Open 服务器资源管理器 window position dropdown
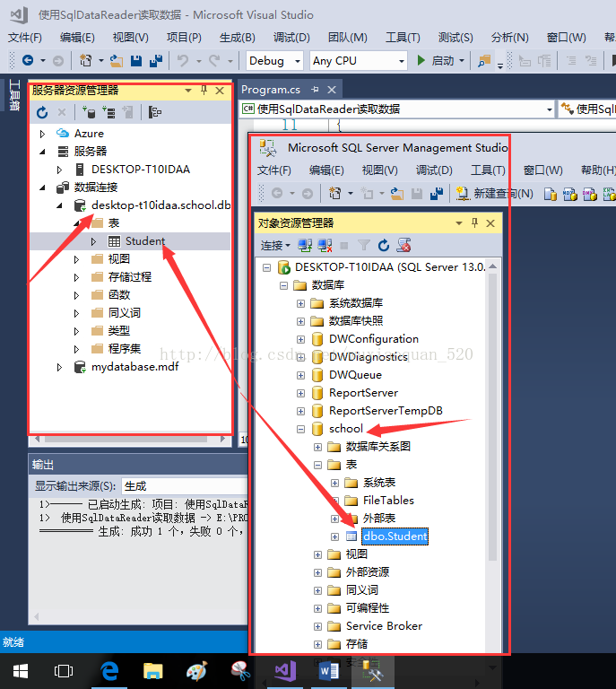This screenshot has width=616, height=689. (x=188, y=91)
